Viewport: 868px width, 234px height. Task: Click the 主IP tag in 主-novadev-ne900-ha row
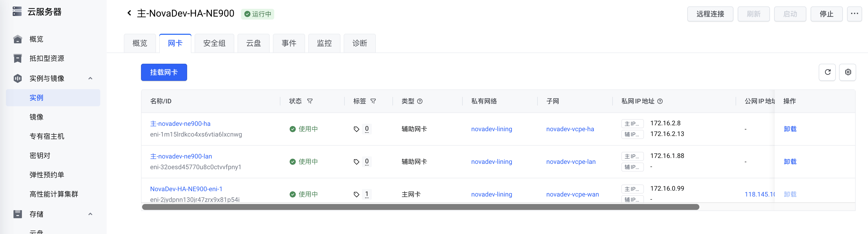pos(632,124)
